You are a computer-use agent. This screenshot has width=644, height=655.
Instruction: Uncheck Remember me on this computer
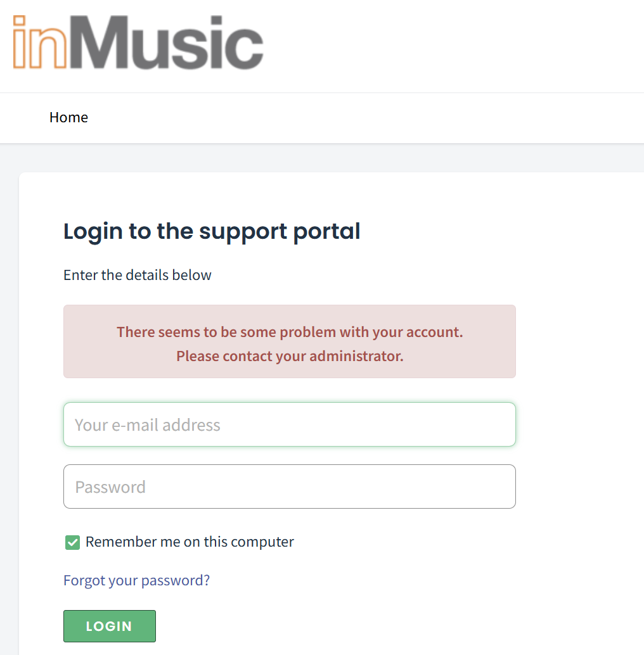coord(72,542)
